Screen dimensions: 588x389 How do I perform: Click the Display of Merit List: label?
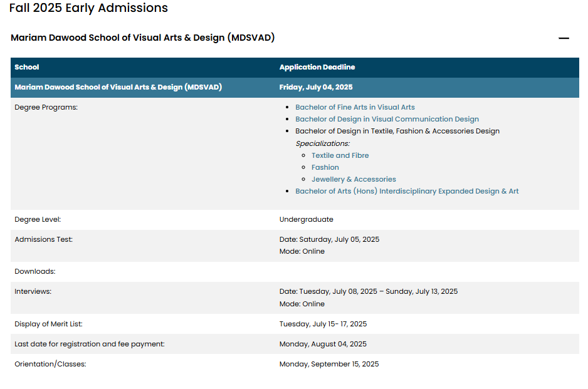pos(48,324)
